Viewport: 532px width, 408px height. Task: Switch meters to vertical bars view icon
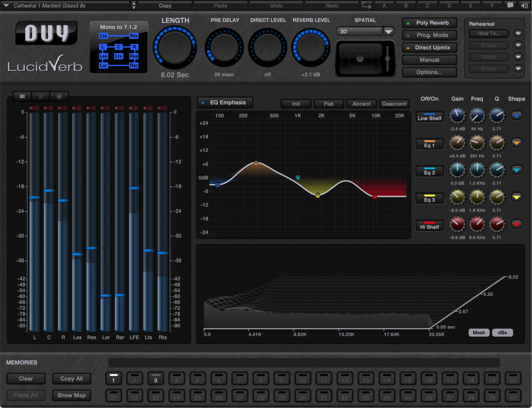click(x=22, y=96)
